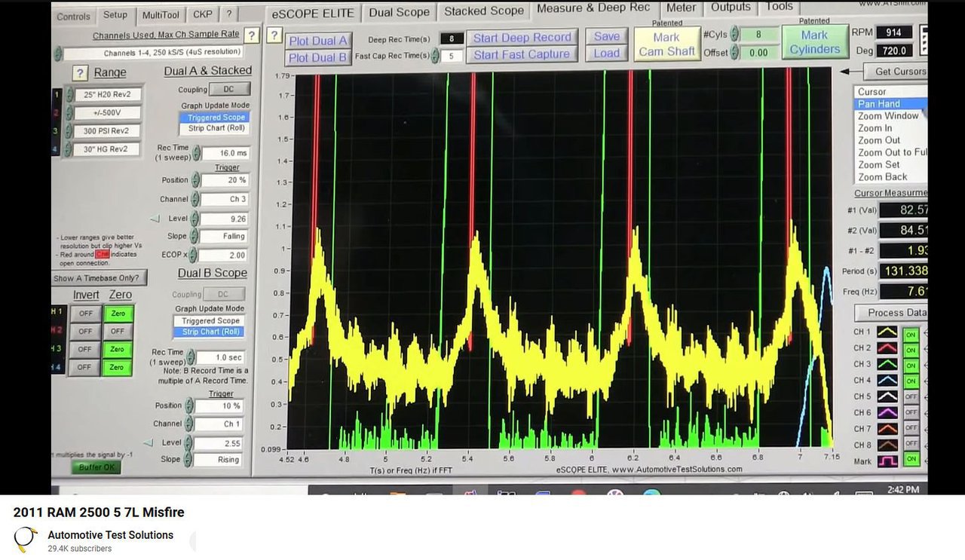Image resolution: width=965 pixels, height=560 pixels.
Task: Click Mark Cam Shaft button
Action: coord(666,44)
